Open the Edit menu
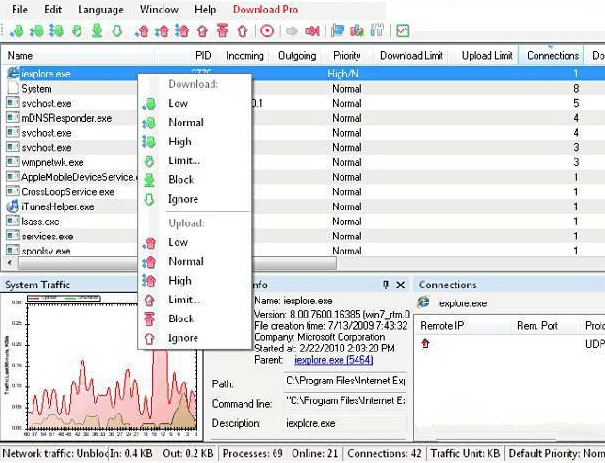The width and height of the screenshot is (605, 463). pos(53,9)
